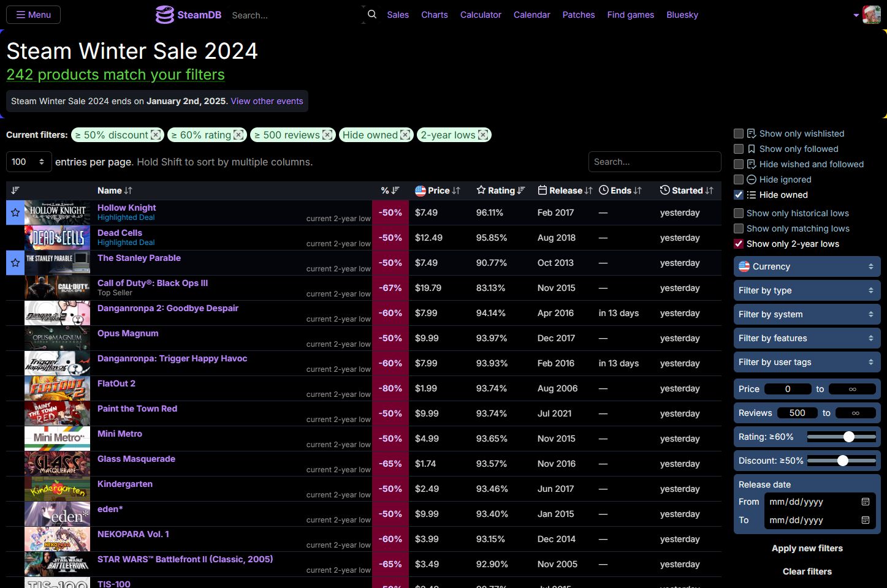
Task: Sort table by Ends column
Action: tap(620, 190)
